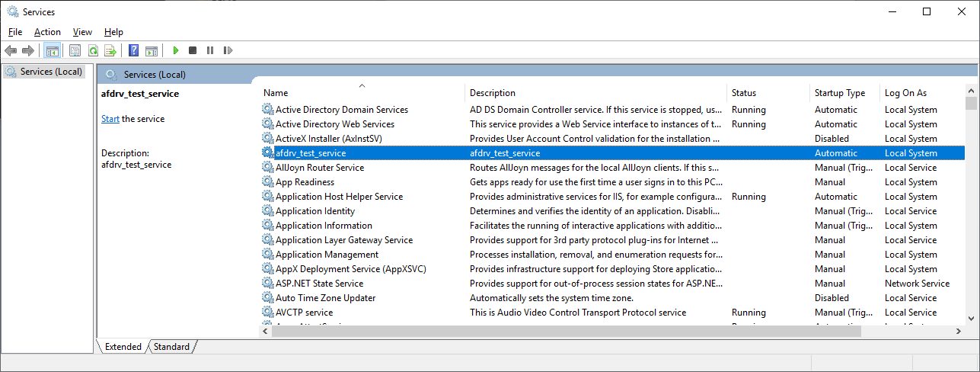980x372 pixels.
Task: Sort by the Name column header
Action: click(362, 93)
